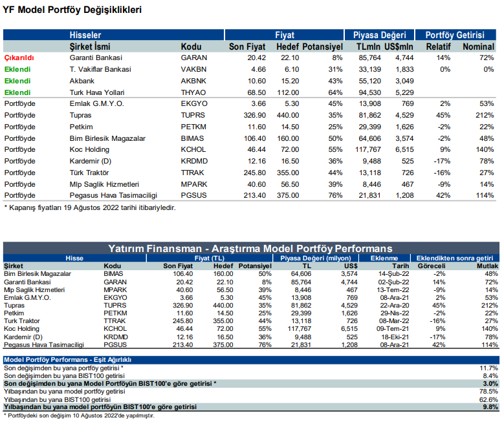Click the 'Fiyat (TL)' header band
This screenshot has height=422, width=504.
coord(209,258)
